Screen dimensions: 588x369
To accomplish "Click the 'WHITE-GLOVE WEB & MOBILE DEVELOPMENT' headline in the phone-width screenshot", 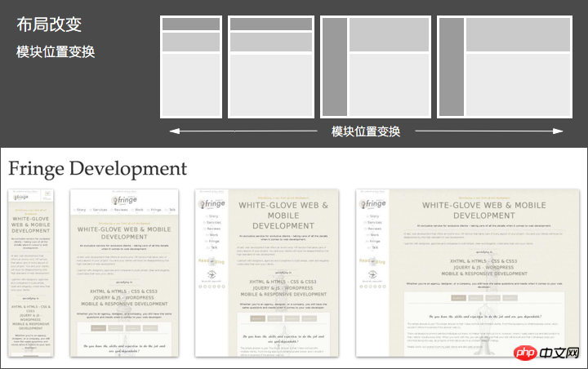I will click(x=31, y=225).
